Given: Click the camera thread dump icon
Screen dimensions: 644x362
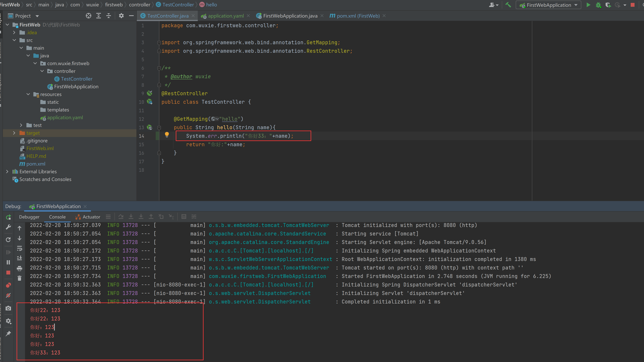Looking at the screenshot, I should coord(8,308).
